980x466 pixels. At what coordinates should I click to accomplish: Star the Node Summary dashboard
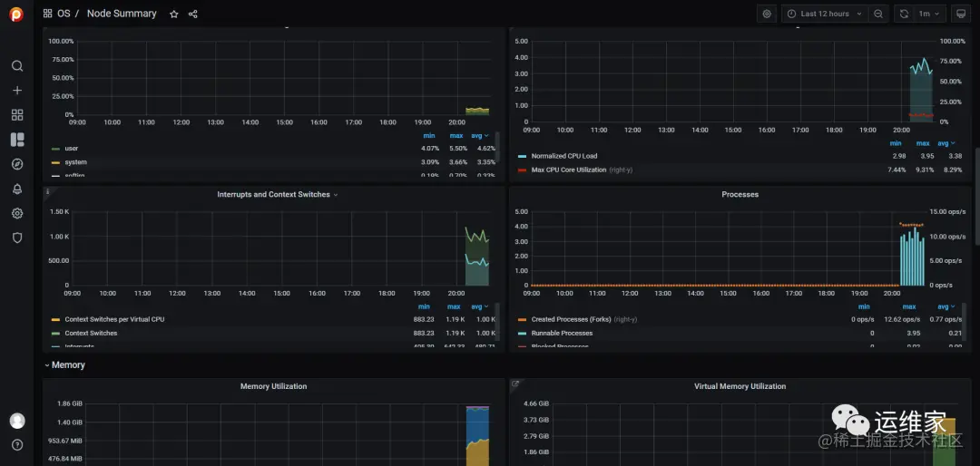tap(173, 14)
